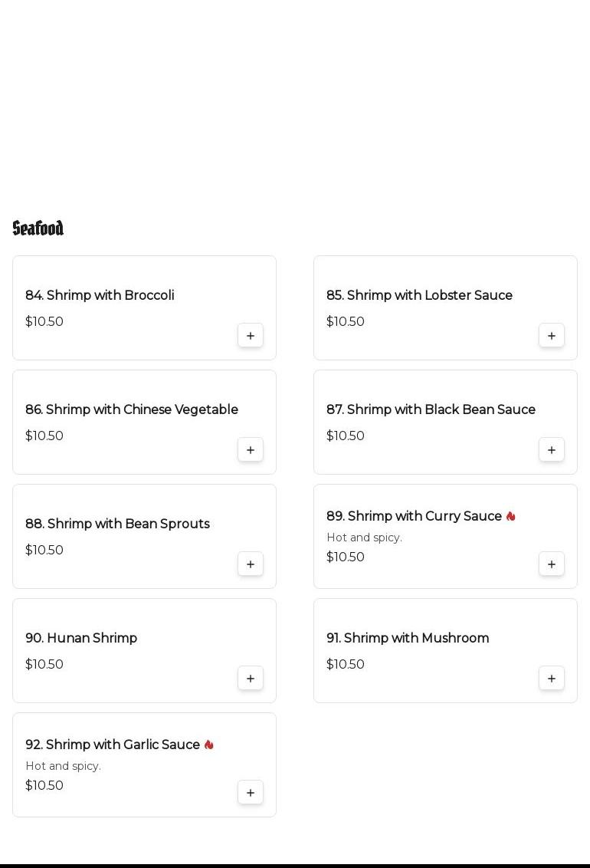590x868 pixels.
Task: Add Shrimp with Curry Sauce to order
Action: point(552,564)
